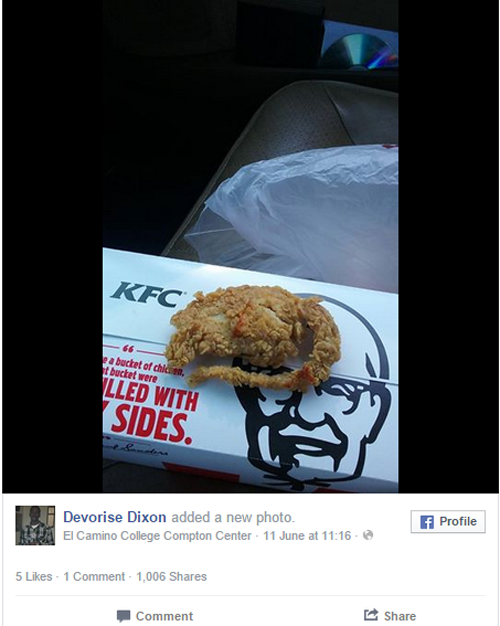
Task: View the 5 Likes list
Action: (34, 576)
